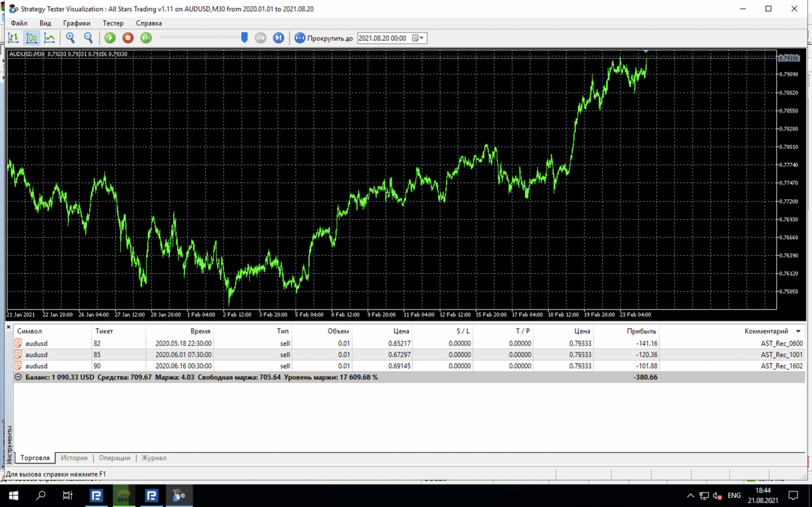
Task: Open the Тестер menu
Action: (113, 23)
